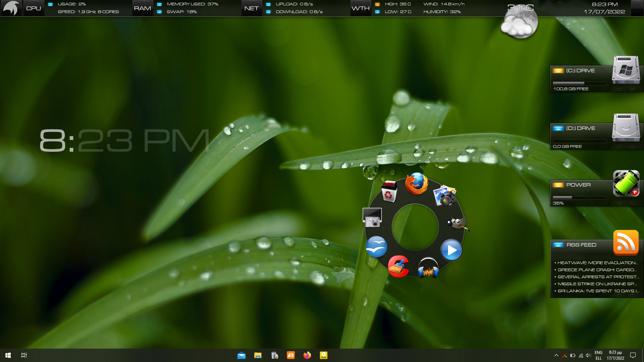Expand hidden icons in the system tray
Viewport: 644px width, 362px height.
coord(556,355)
